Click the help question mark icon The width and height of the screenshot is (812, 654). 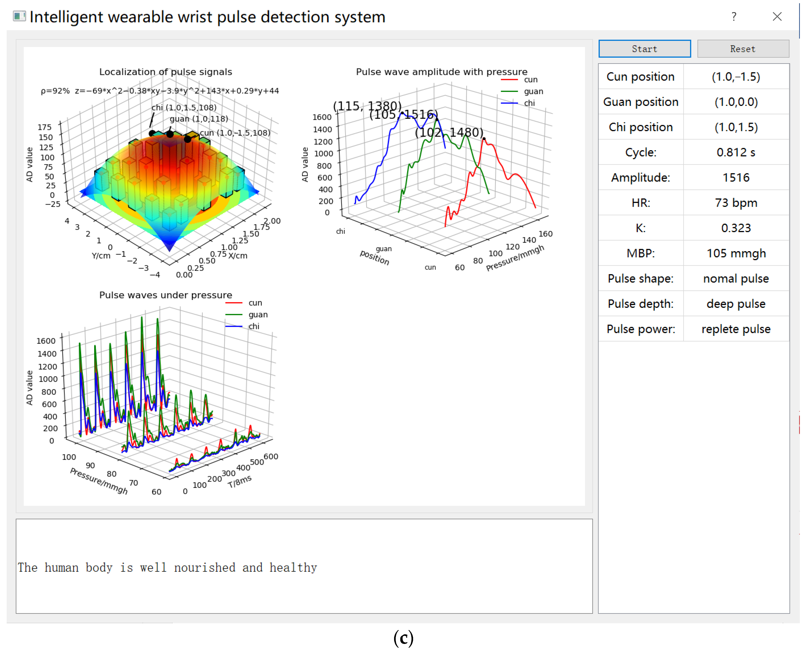tap(734, 16)
